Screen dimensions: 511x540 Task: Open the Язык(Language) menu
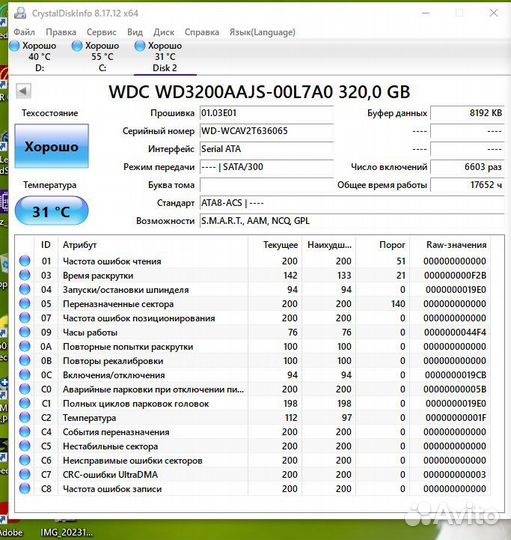(262, 32)
